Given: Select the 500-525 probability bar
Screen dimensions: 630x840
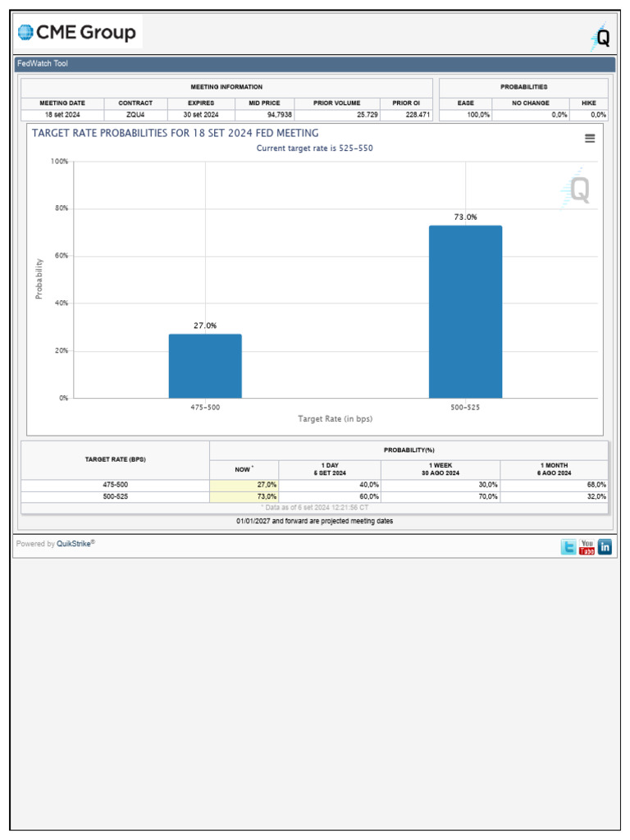Looking at the screenshot, I should tap(465, 312).
